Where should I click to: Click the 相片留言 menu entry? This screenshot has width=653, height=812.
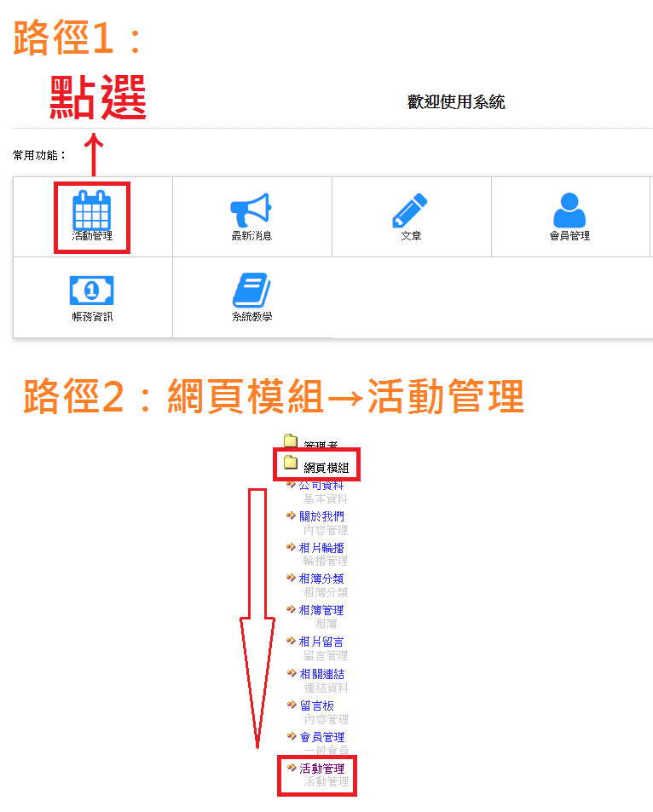(321, 642)
